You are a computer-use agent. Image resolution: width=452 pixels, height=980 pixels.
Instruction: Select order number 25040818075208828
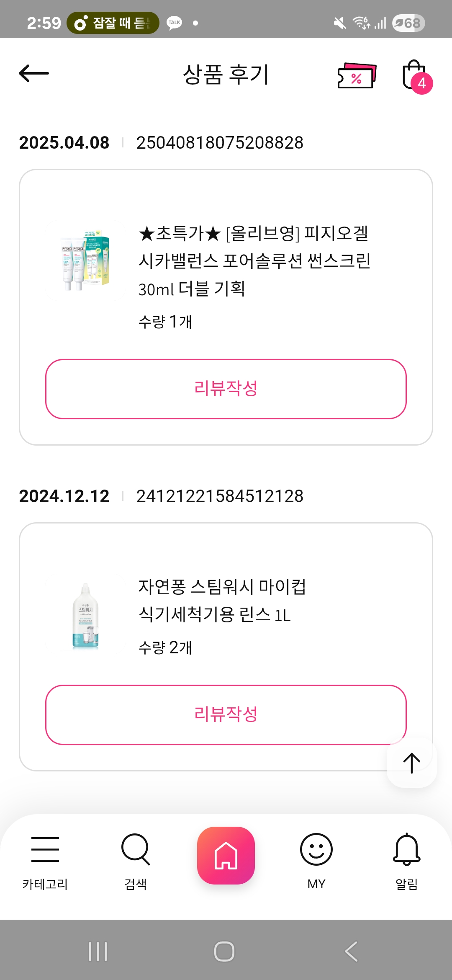click(220, 143)
